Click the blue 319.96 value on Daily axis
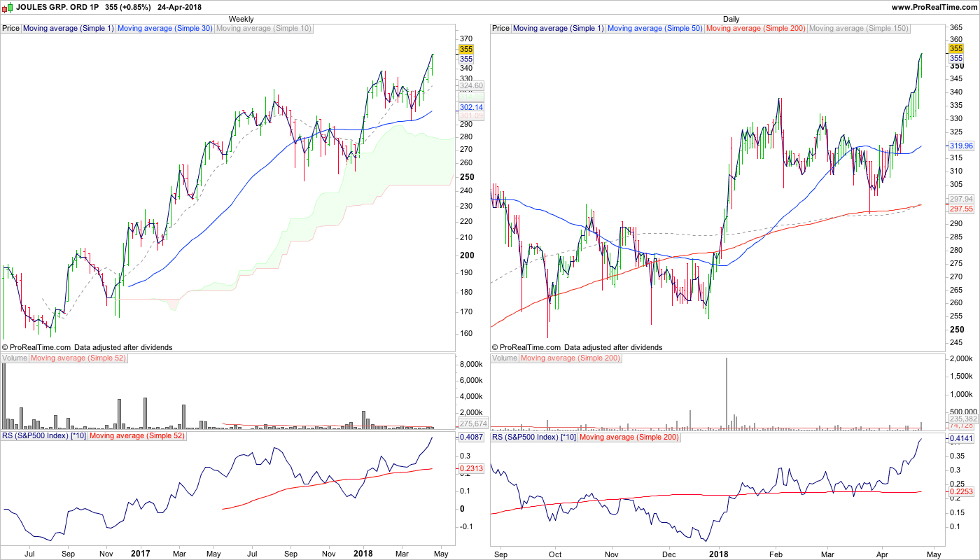This screenshot has height=560, width=980. (961, 146)
